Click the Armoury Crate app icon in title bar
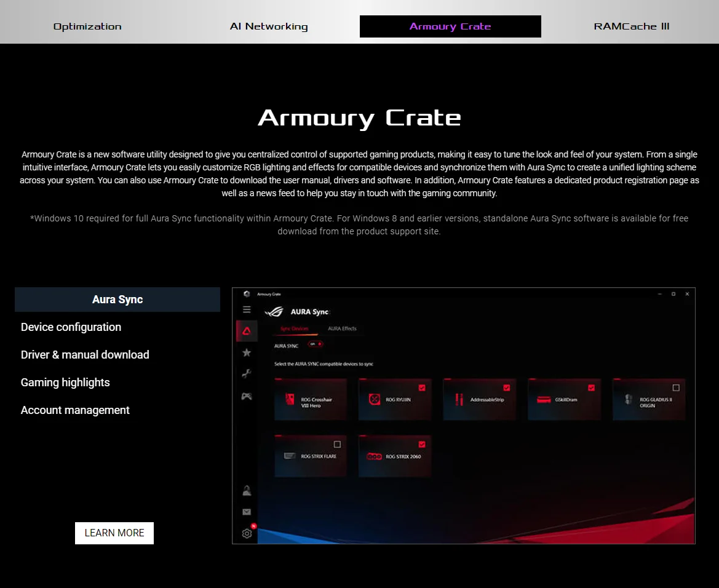The width and height of the screenshot is (719, 588). pos(247,294)
